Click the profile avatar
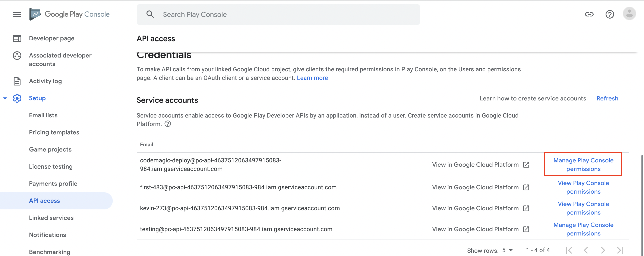This screenshot has width=644, height=256. (629, 14)
